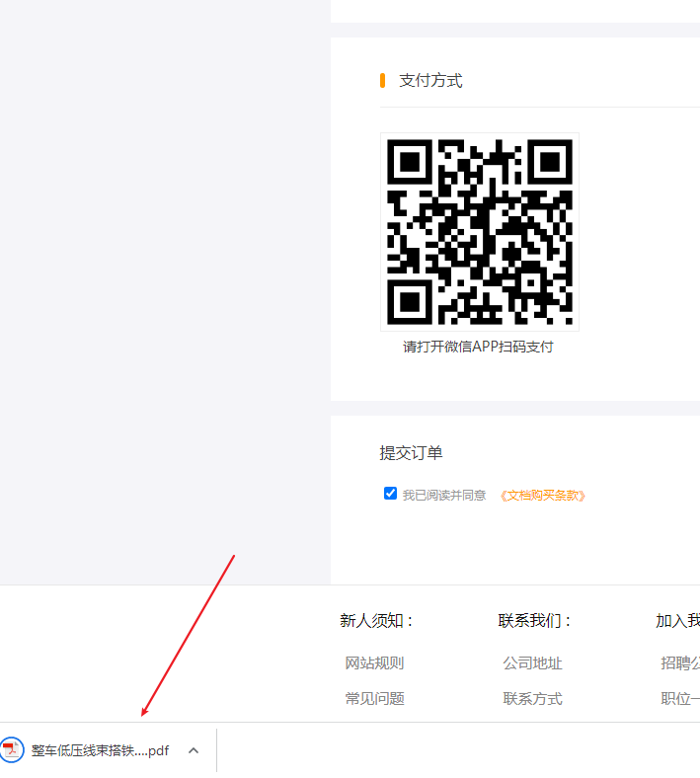Open the downloaded PDF file icon

[x=12, y=749]
